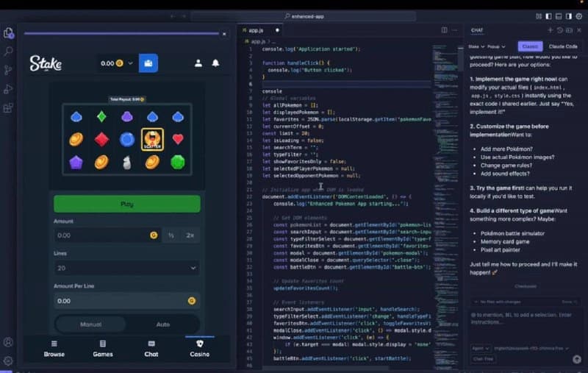Open Source Control in activity bar
588x373 pixels.
[8, 70]
